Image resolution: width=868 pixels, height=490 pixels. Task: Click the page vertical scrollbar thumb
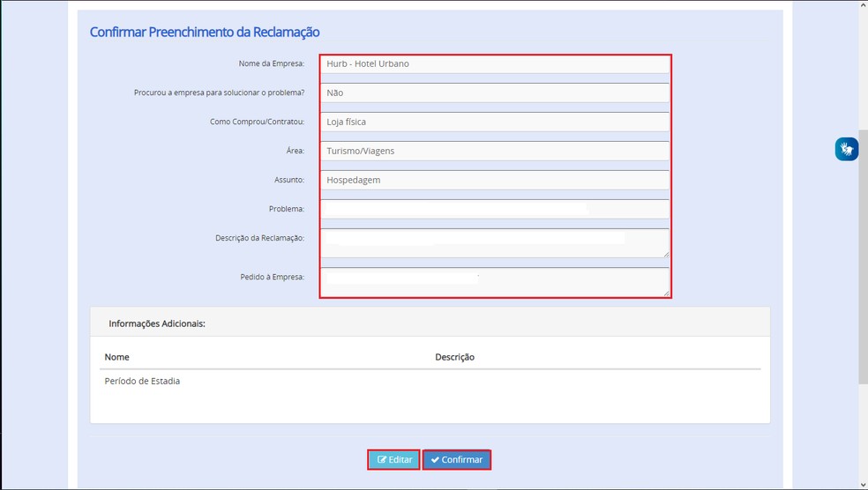[x=863, y=257]
